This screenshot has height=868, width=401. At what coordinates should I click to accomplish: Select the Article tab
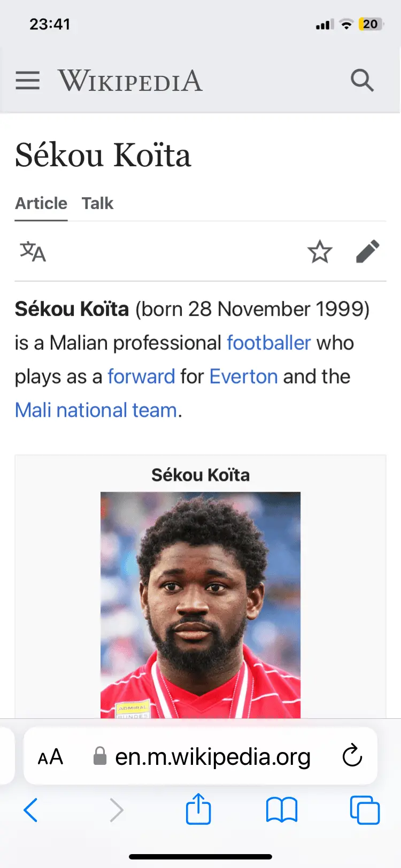41,204
